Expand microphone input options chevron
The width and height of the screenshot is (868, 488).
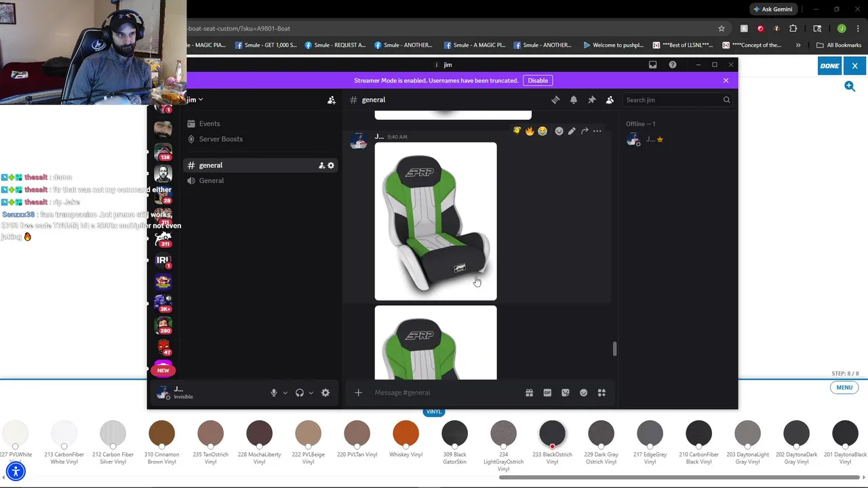click(x=285, y=392)
